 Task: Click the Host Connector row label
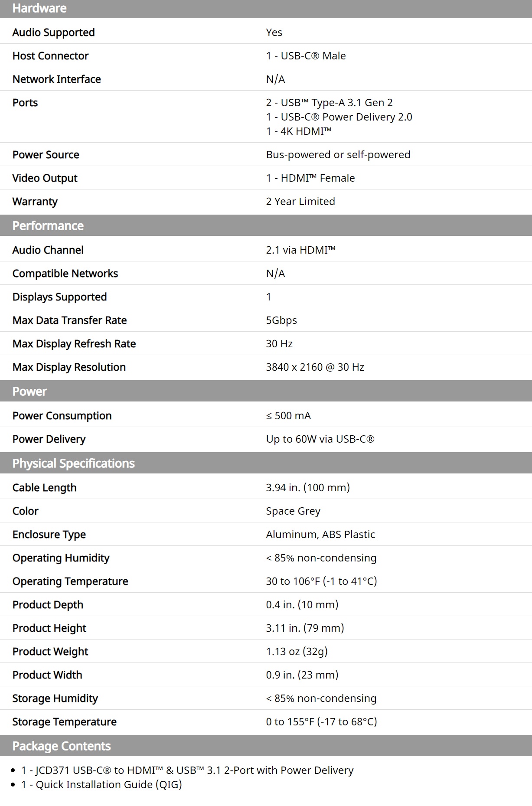(x=50, y=55)
